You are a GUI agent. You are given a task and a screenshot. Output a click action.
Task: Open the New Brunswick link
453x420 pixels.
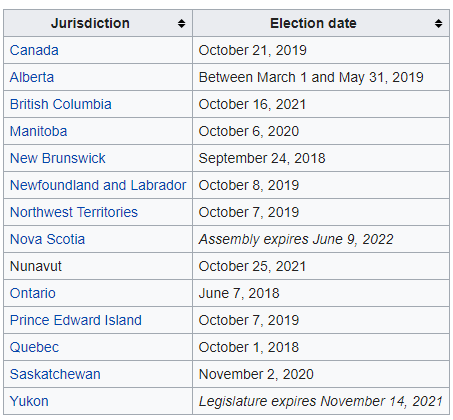(x=57, y=158)
